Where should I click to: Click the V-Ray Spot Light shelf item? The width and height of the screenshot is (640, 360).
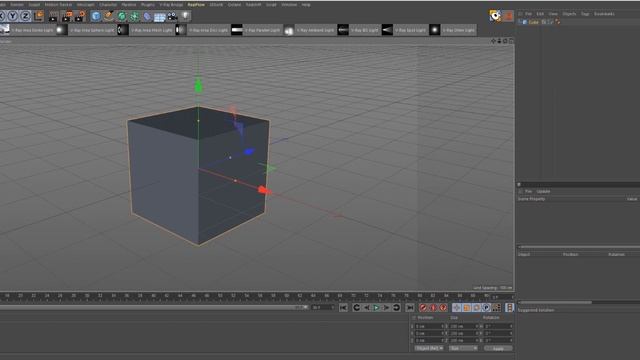404,30
